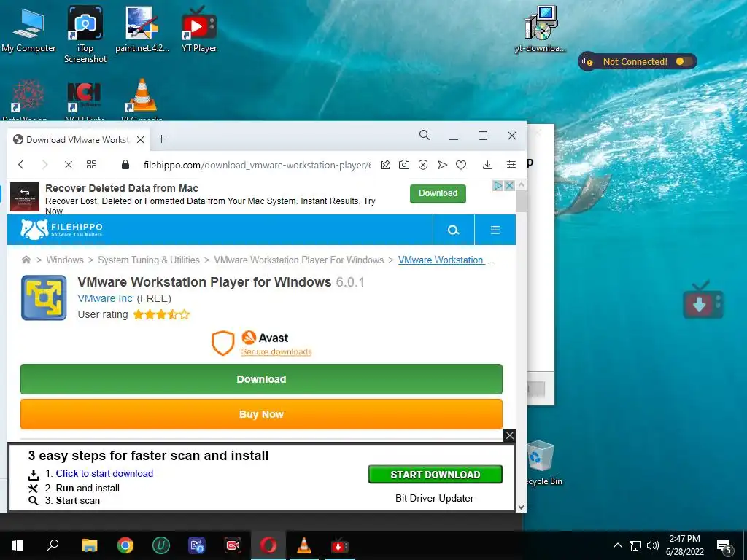The height and width of the screenshot is (560, 747).
Task: Click the padlock site security icon
Action: 125,165
